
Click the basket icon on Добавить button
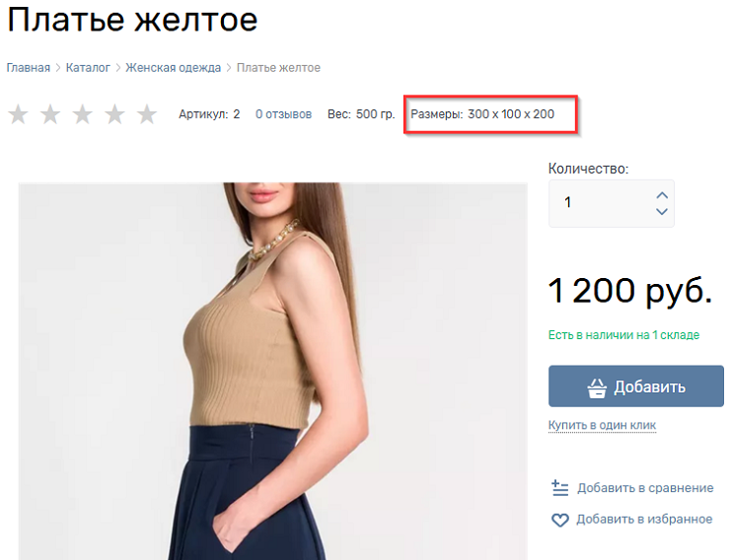(x=596, y=387)
